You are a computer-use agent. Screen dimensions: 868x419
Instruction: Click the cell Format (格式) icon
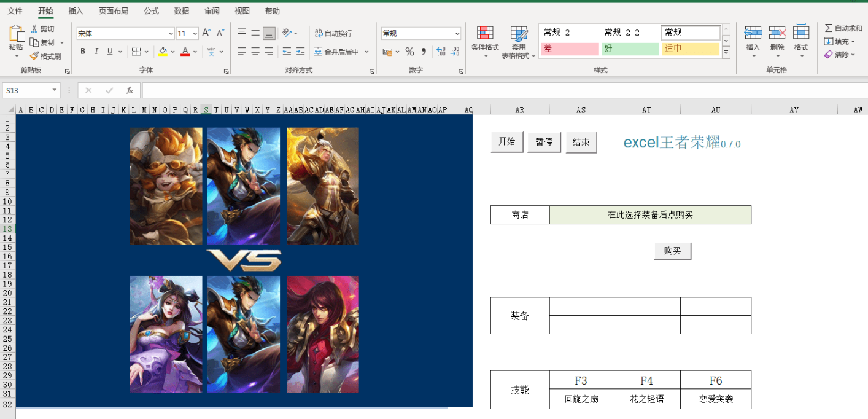pos(801,33)
